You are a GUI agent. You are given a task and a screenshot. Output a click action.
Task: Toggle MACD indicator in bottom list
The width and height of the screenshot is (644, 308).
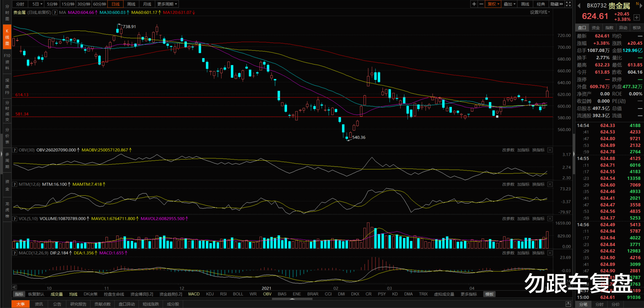(x=194, y=294)
